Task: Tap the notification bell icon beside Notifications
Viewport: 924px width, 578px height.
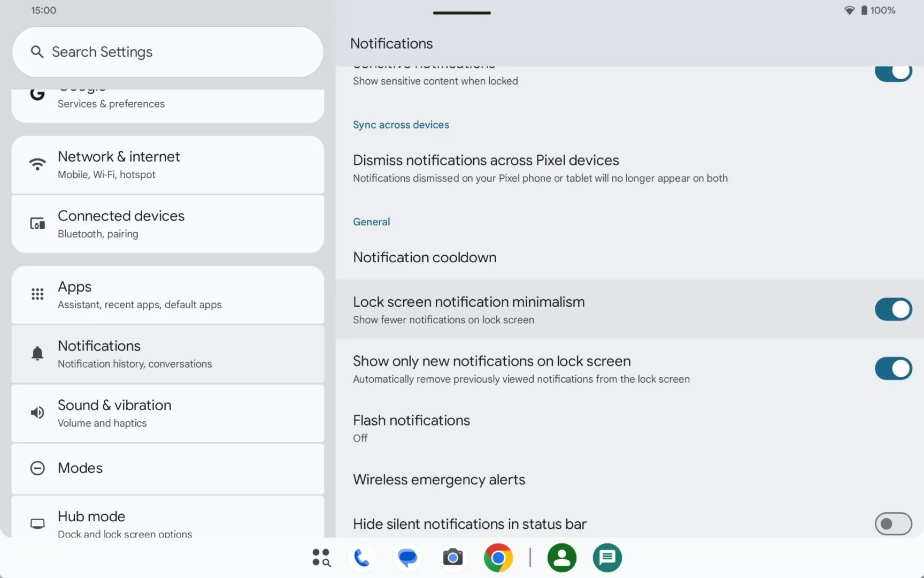Action: click(37, 353)
